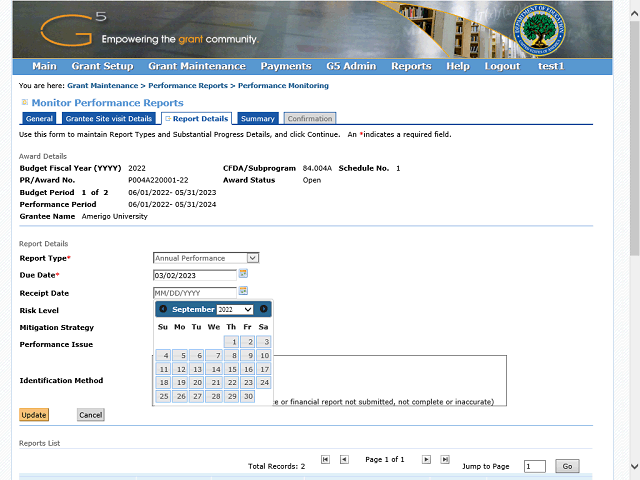Image resolution: width=640 pixels, height=480 pixels.
Task: Jump to last page of Reports List
Action: point(445,460)
